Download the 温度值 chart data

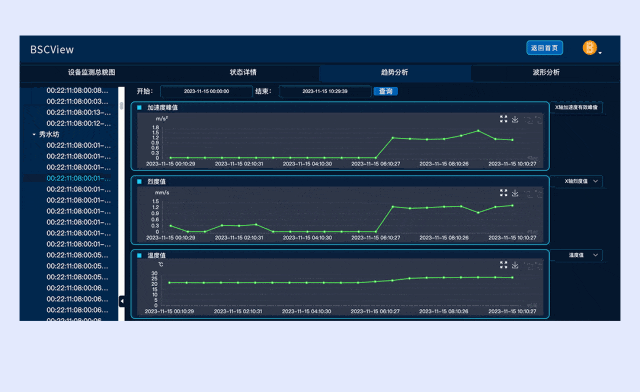click(x=515, y=265)
